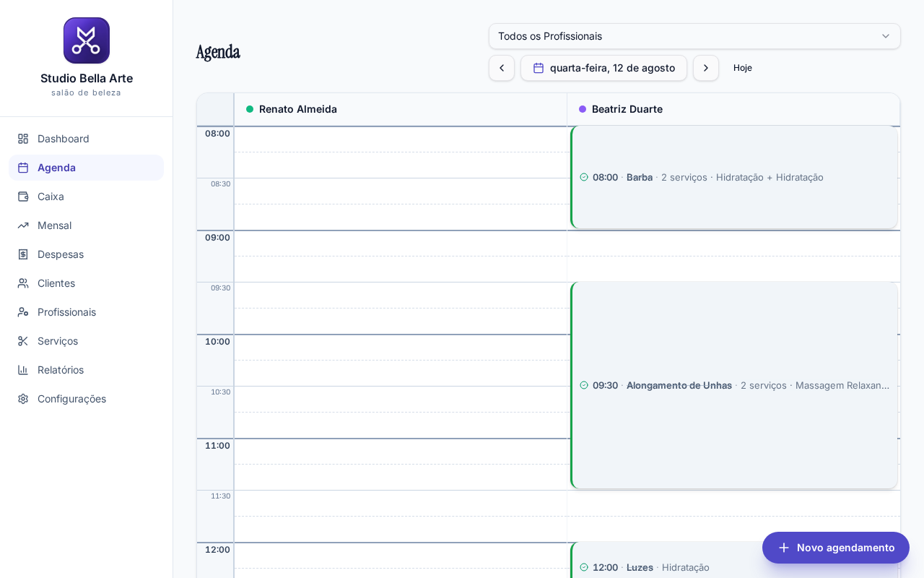Click the green status dot beside Renato Almeida
The width and height of the screenshot is (924, 578).
tap(250, 109)
